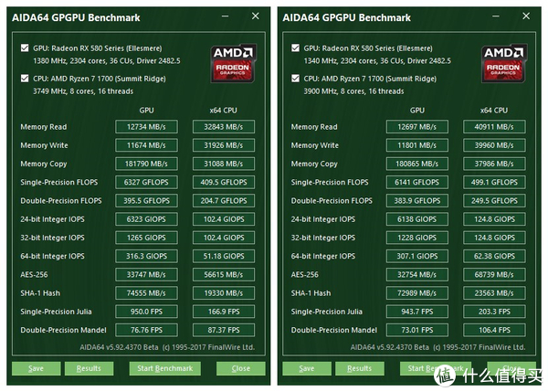Select 72989 MB/s SHA-1 Hash result
Viewport: 548px width, 392px height.
click(x=417, y=293)
